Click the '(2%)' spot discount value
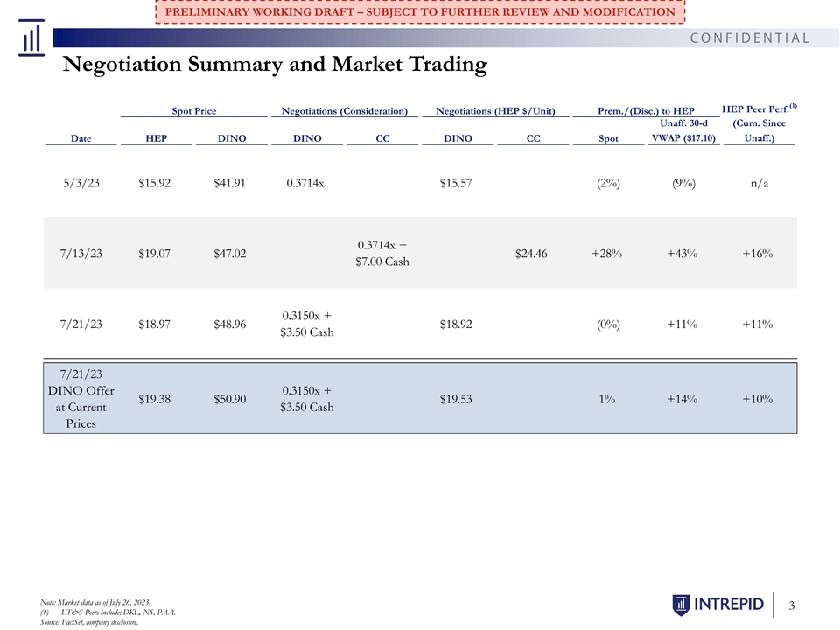Screen dimensions: 840x630 point(608,183)
